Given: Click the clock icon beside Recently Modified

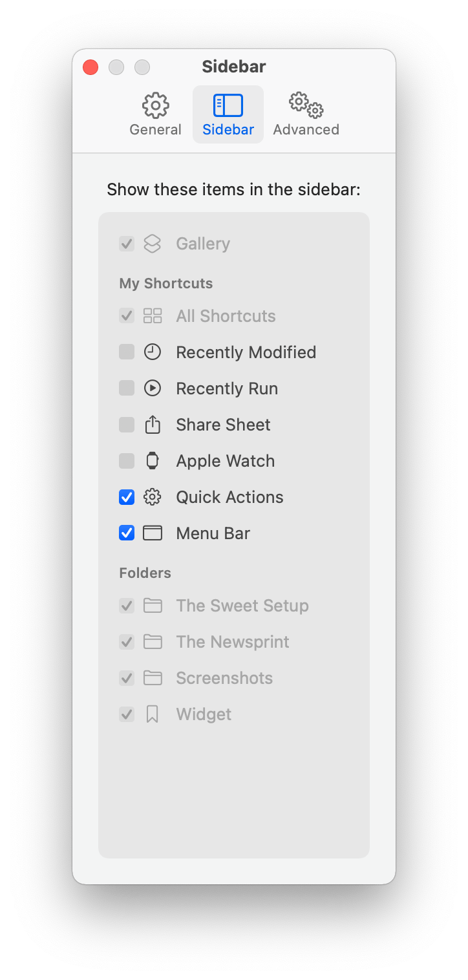Looking at the screenshot, I should pyautogui.click(x=153, y=352).
